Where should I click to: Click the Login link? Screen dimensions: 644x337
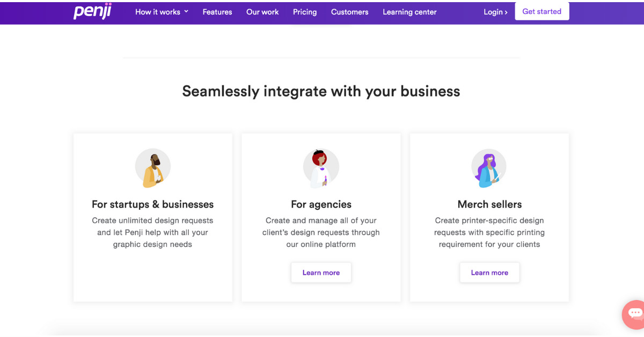pos(495,12)
